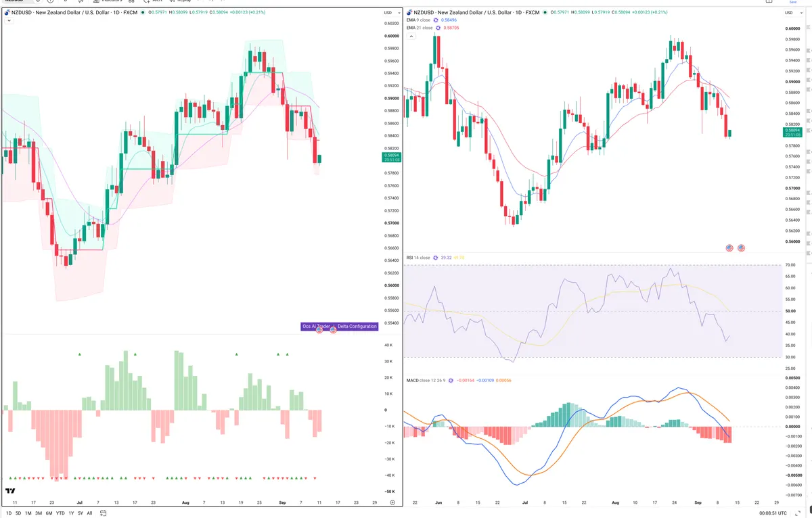812x518 pixels.
Task: Click the 0.58094 price label on right chart
Action: (x=792, y=133)
